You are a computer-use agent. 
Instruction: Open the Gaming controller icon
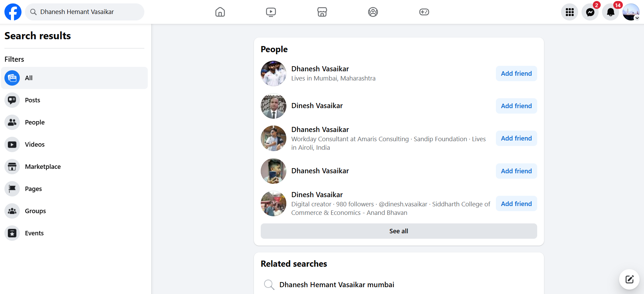424,12
